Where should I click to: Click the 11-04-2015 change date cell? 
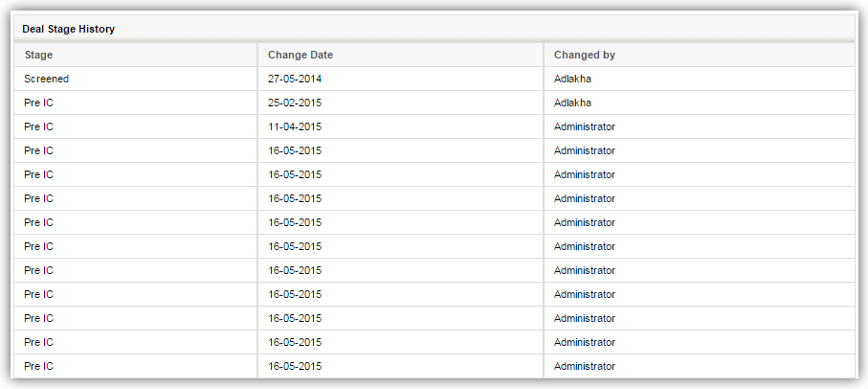point(295,126)
